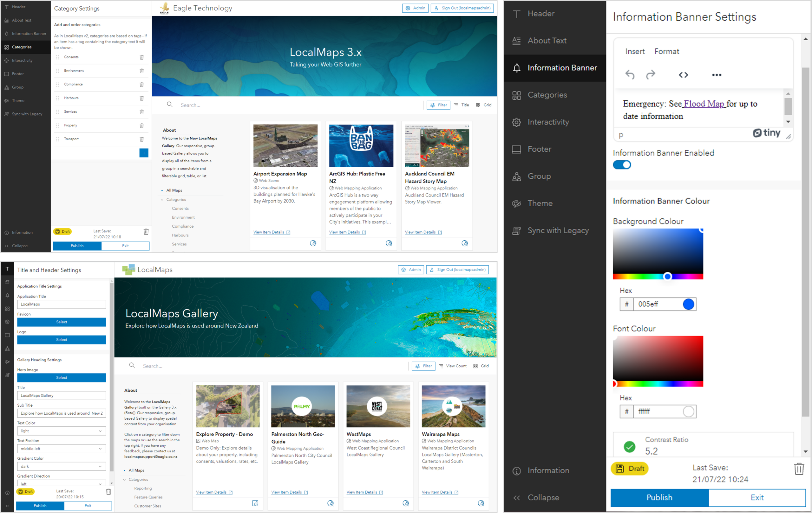Expand the Gradient Color dropdown set to dark
Viewport: 812px width, 513px height.
(x=61, y=466)
